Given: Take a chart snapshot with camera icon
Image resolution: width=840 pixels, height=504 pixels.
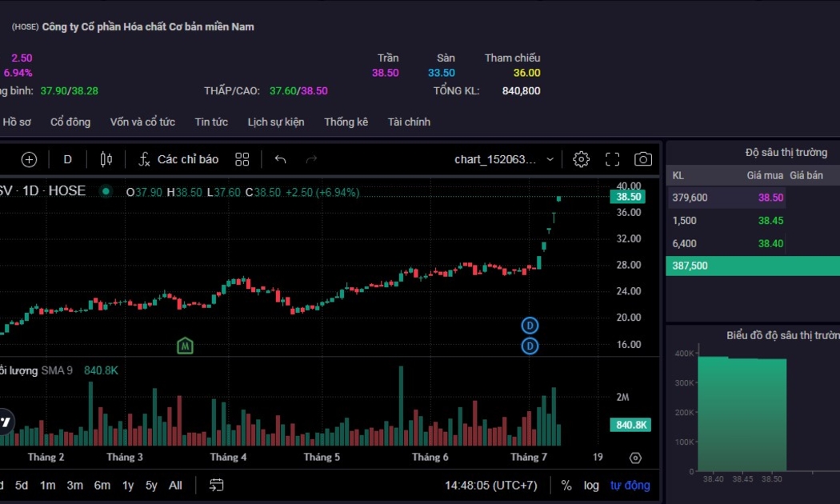Looking at the screenshot, I should [642, 159].
